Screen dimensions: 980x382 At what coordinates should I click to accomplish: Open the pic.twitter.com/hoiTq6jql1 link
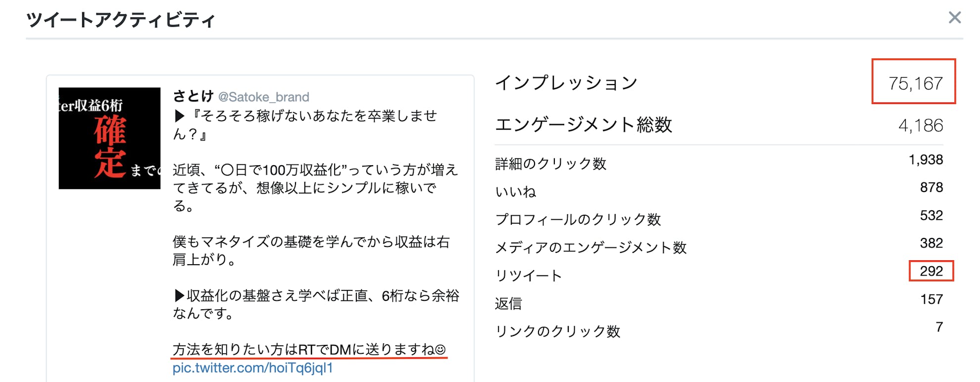(x=252, y=368)
